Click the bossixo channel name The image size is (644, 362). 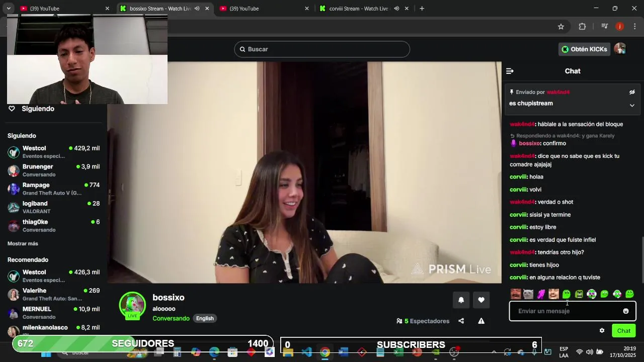[x=169, y=298]
